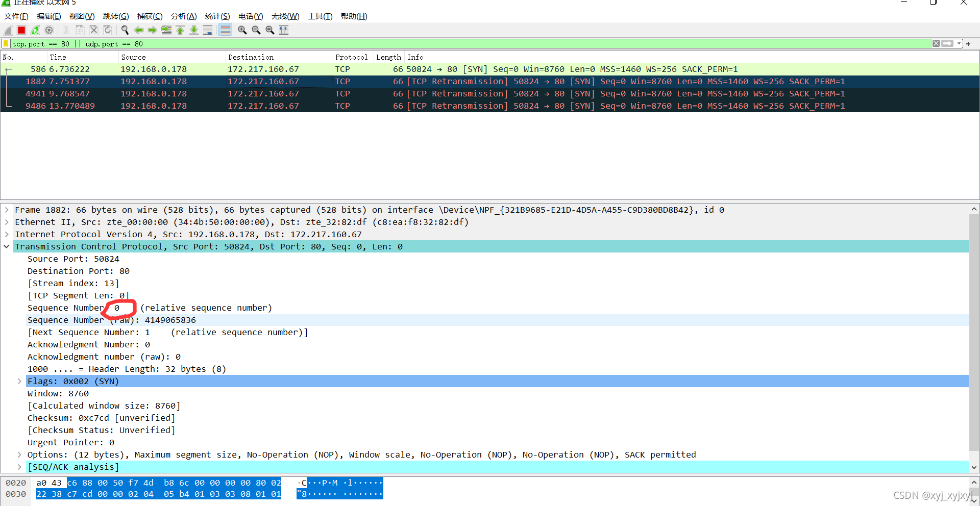The height and width of the screenshot is (506, 980).
Task: Open the 工具(T) menu
Action: coord(320,16)
